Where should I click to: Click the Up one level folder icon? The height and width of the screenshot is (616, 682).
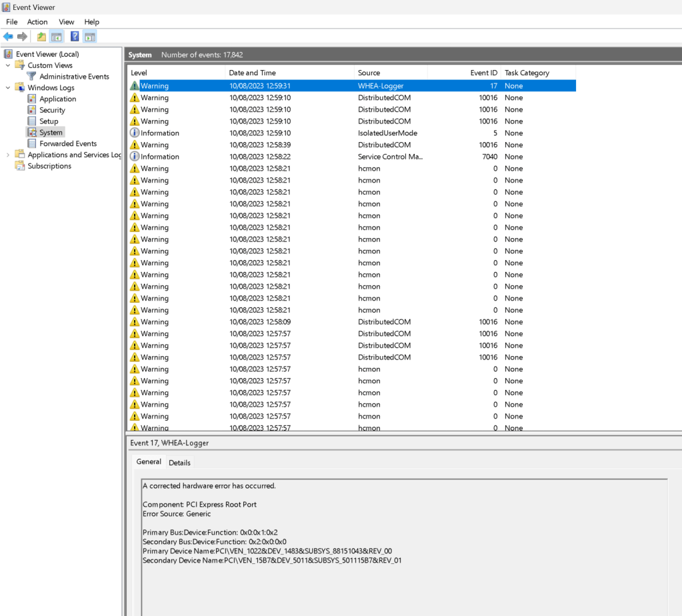tap(41, 37)
